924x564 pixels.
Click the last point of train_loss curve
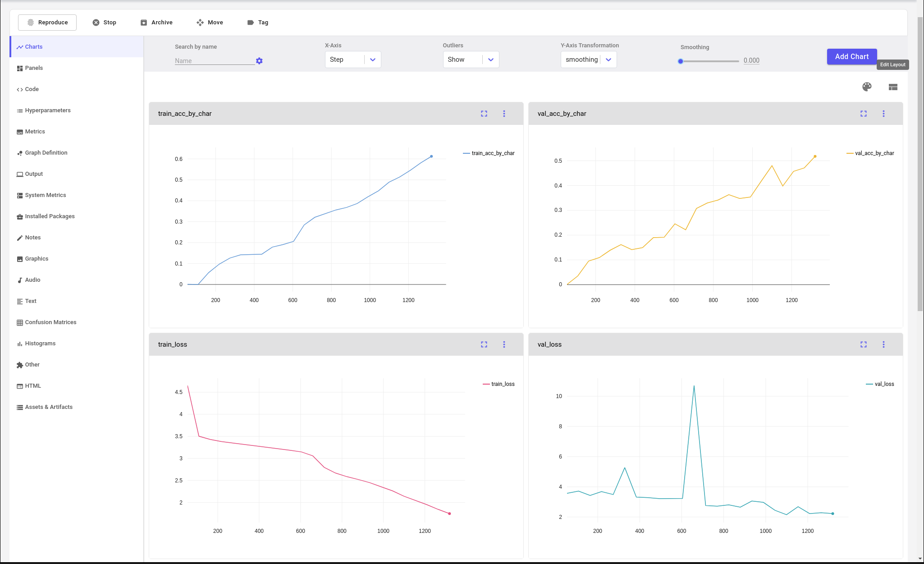pos(449,514)
